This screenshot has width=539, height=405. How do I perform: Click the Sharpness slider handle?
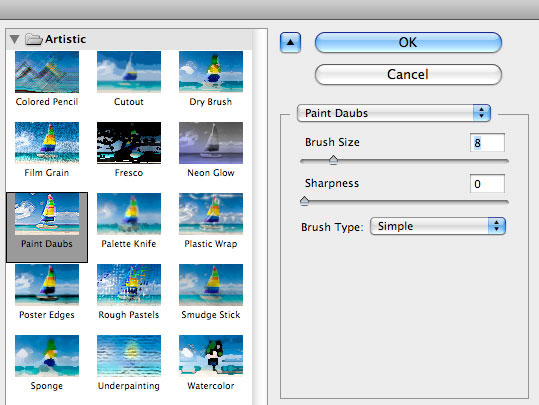click(304, 201)
